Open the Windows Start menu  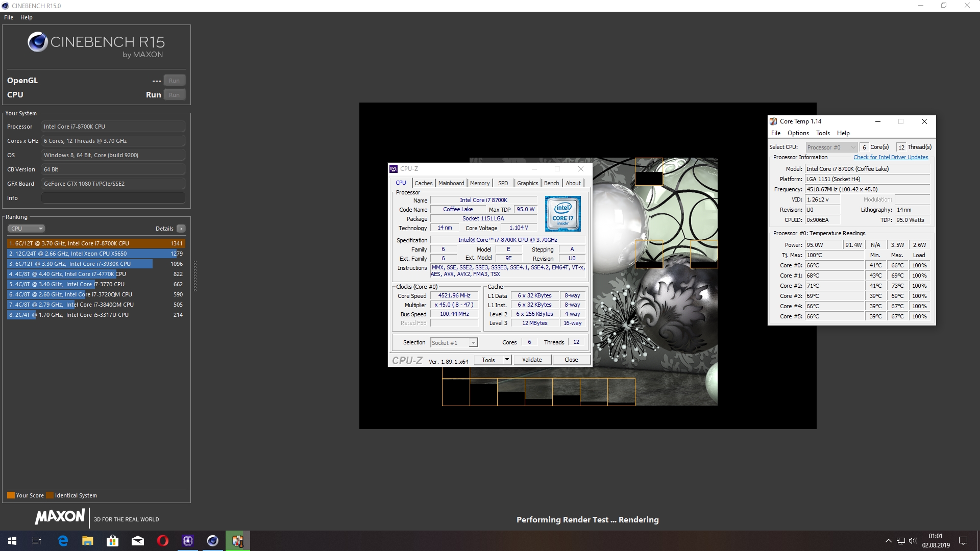pyautogui.click(x=12, y=541)
